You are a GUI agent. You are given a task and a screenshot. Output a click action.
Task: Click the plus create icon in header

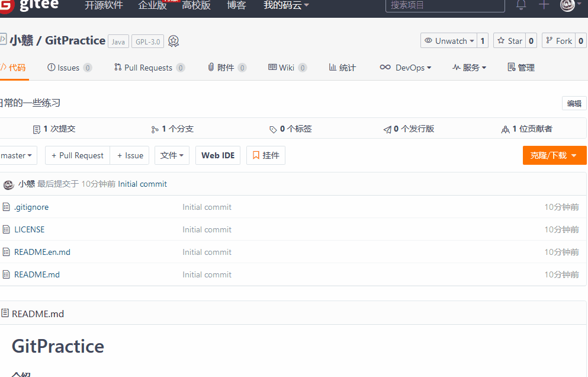[x=544, y=5]
